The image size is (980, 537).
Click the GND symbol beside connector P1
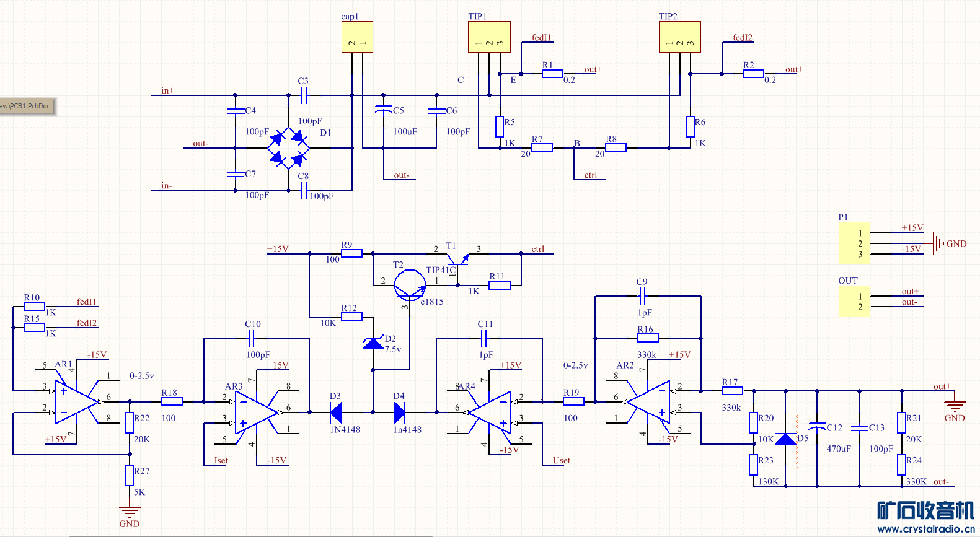coord(939,243)
